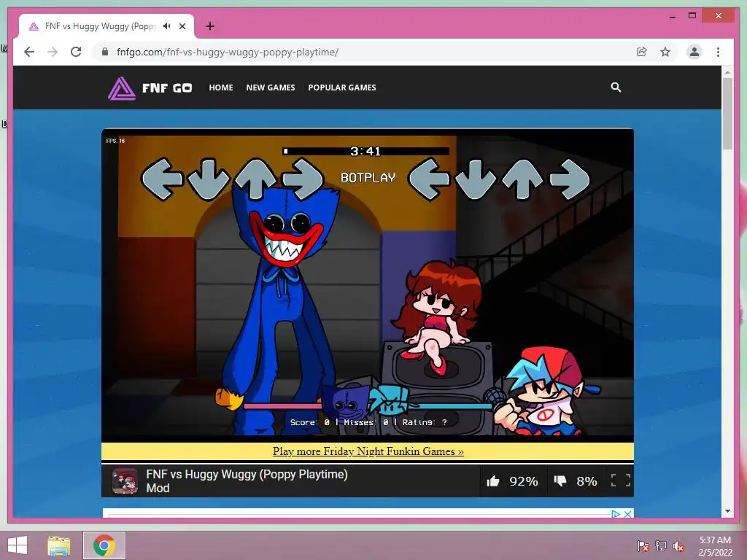Click the page vertical scrollbar thumb
Screen dimensions: 747x560
tap(727, 114)
